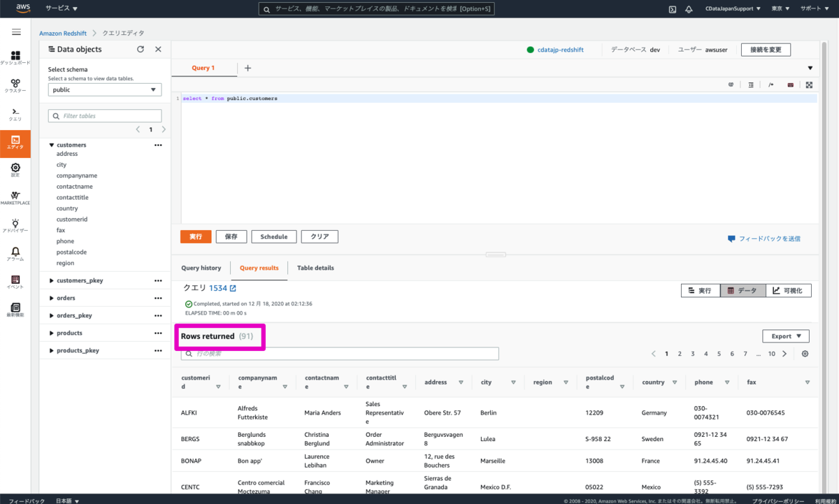Screen dimensions: 839x504
Task: Refresh the Data objects list
Action: pyautogui.click(x=141, y=49)
